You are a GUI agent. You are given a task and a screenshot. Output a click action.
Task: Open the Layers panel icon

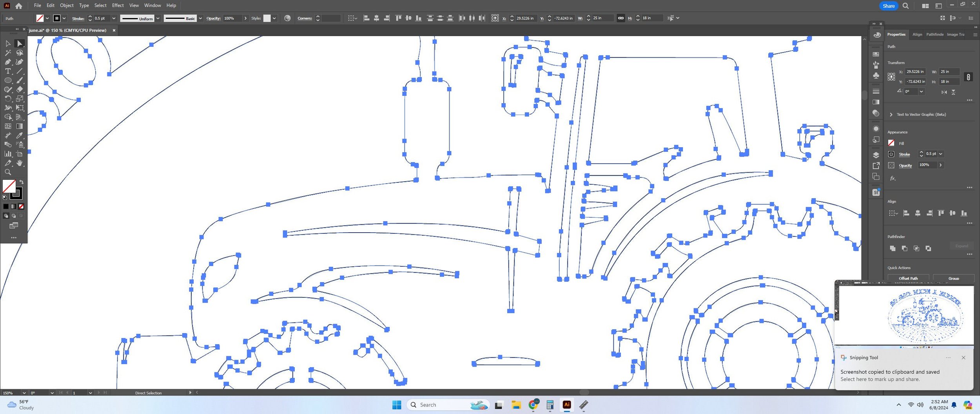click(x=876, y=155)
